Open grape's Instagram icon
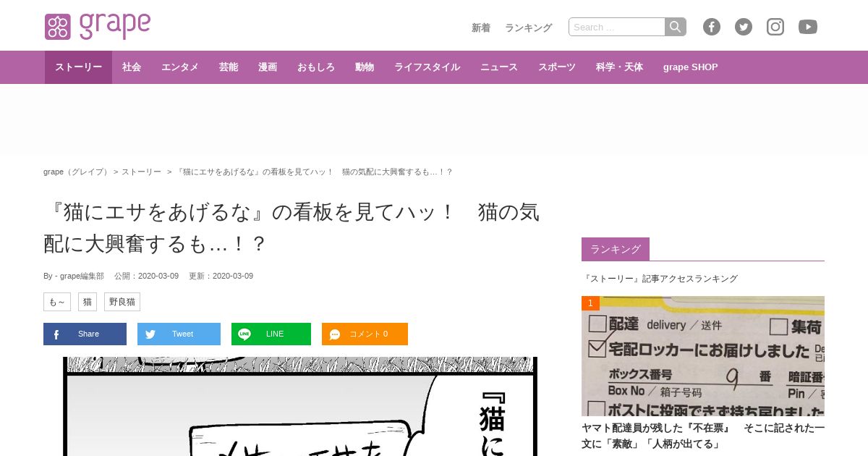 coord(775,27)
